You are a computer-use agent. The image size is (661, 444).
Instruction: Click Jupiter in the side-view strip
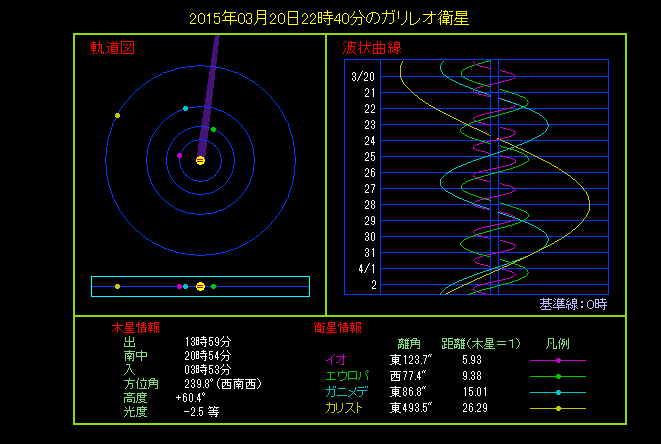tap(200, 287)
